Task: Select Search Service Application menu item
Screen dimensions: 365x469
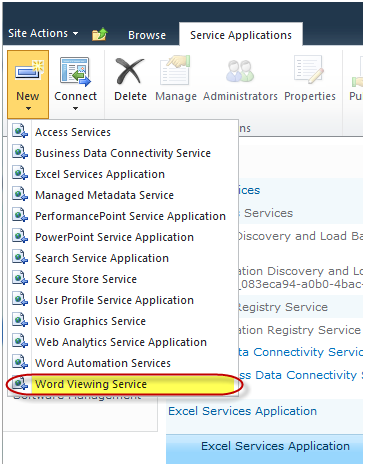Action: pyautogui.click(x=123, y=258)
